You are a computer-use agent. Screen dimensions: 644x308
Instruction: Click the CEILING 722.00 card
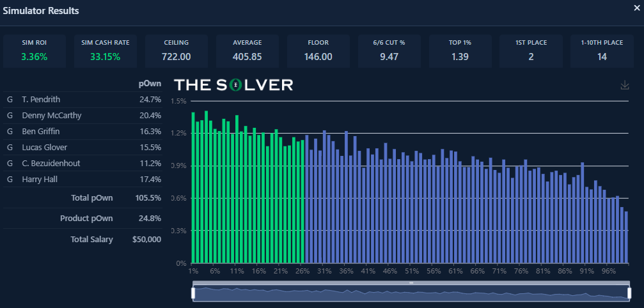(177, 51)
